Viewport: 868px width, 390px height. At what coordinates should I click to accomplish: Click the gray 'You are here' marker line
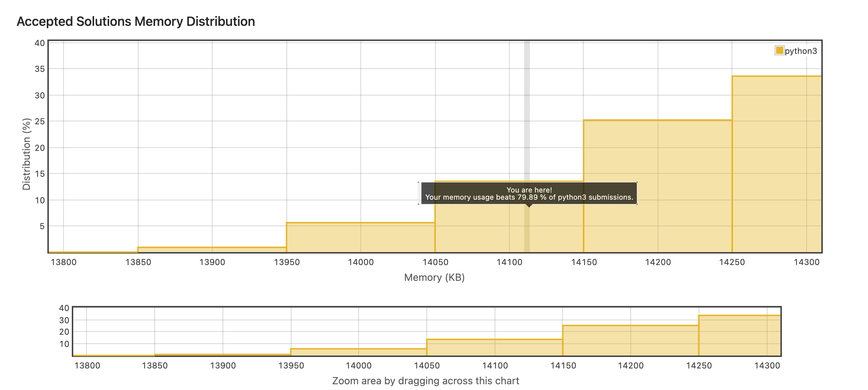tap(527, 108)
